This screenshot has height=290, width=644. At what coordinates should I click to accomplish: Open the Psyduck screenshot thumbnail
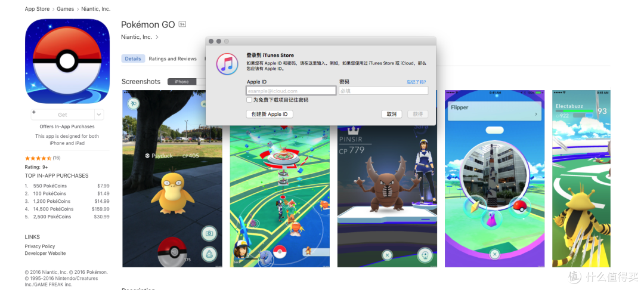[x=172, y=178]
